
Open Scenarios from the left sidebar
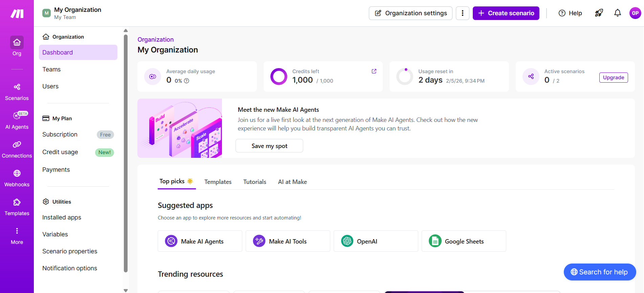tap(17, 92)
